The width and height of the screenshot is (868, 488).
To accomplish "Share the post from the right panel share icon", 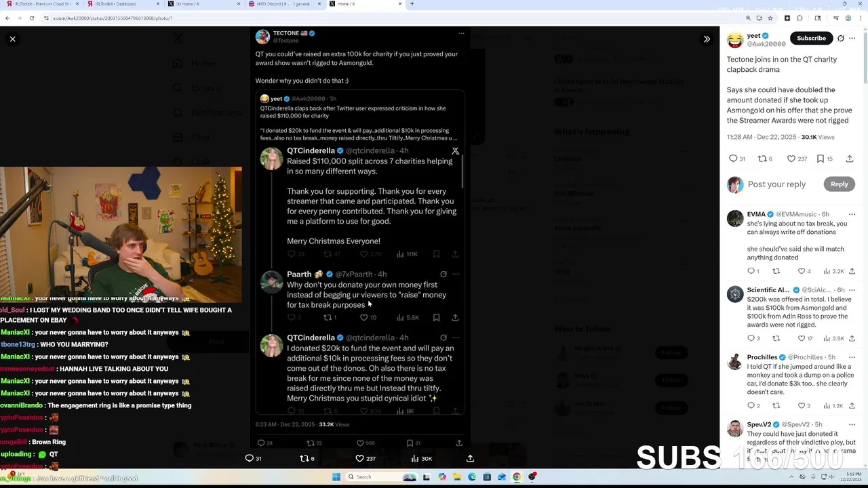I will [850, 159].
